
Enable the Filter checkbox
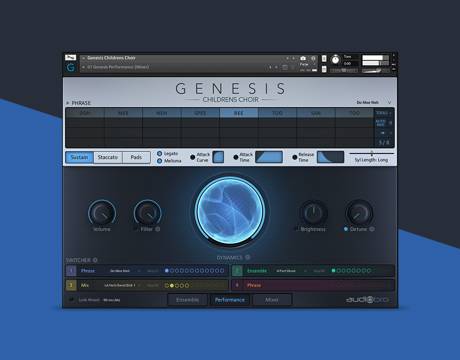click(x=135, y=229)
